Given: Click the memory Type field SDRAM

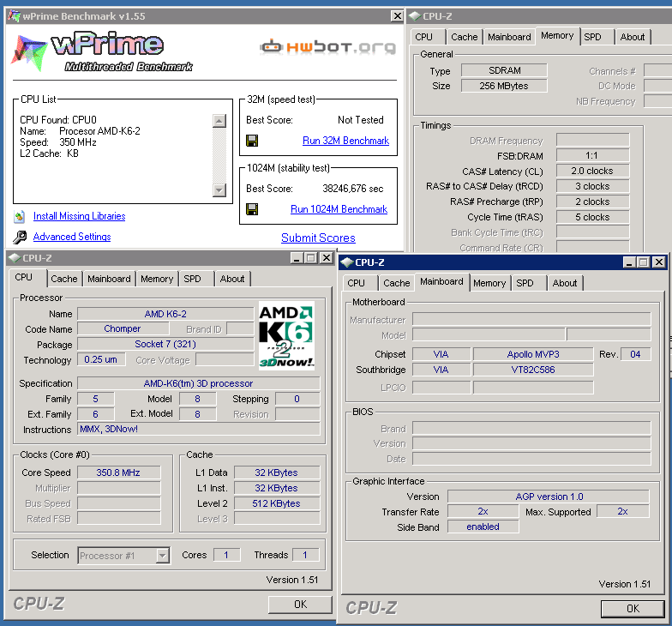Looking at the screenshot, I should point(504,70).
